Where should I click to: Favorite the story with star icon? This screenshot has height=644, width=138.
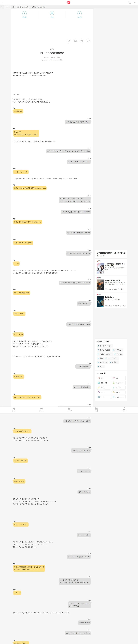click(x=82, y=41)
